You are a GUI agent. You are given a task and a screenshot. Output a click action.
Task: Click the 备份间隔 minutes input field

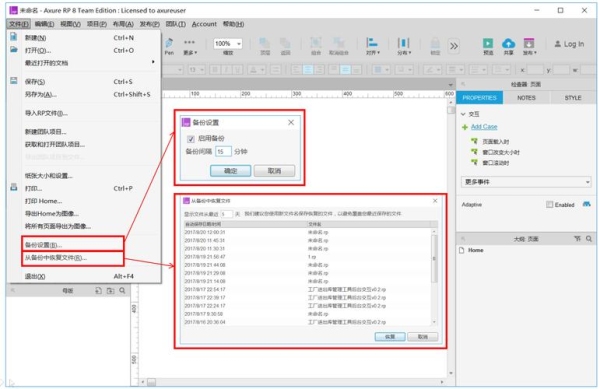pyautogui.click(x=223, y=151)
